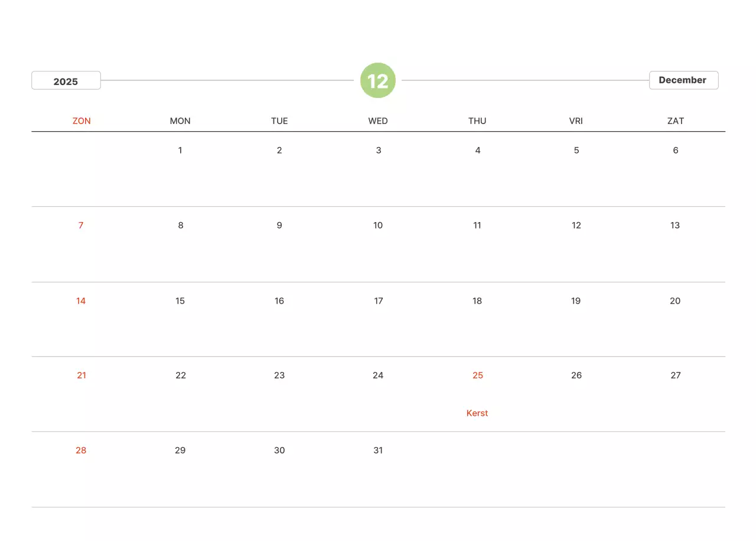Select Sunday the 7th

coord(81,226)
